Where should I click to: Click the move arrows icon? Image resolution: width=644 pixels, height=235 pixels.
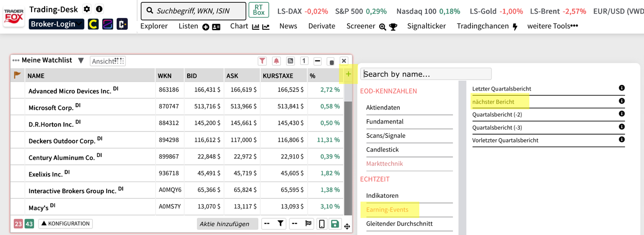pos(347,226)
